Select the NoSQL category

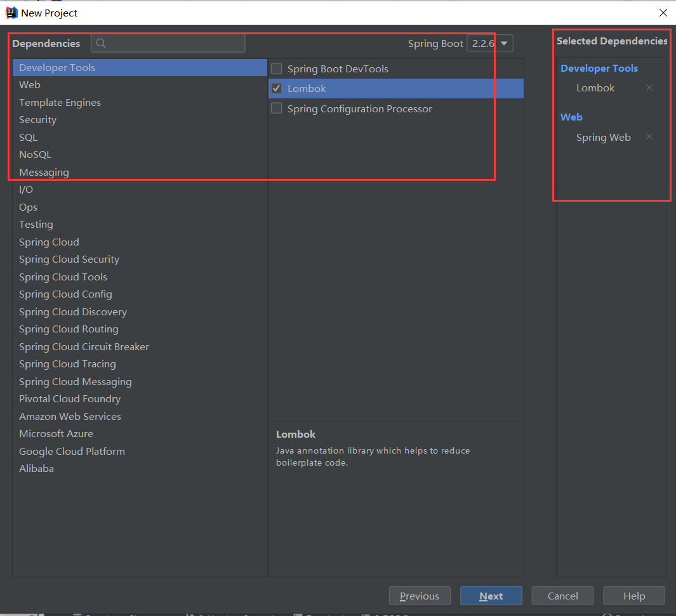[x=140, y=155]
